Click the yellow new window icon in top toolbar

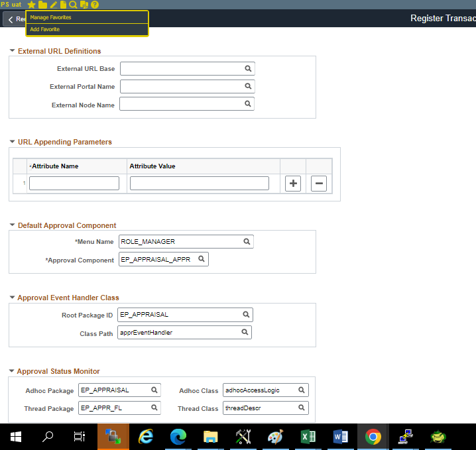click(x=84, y=5)
